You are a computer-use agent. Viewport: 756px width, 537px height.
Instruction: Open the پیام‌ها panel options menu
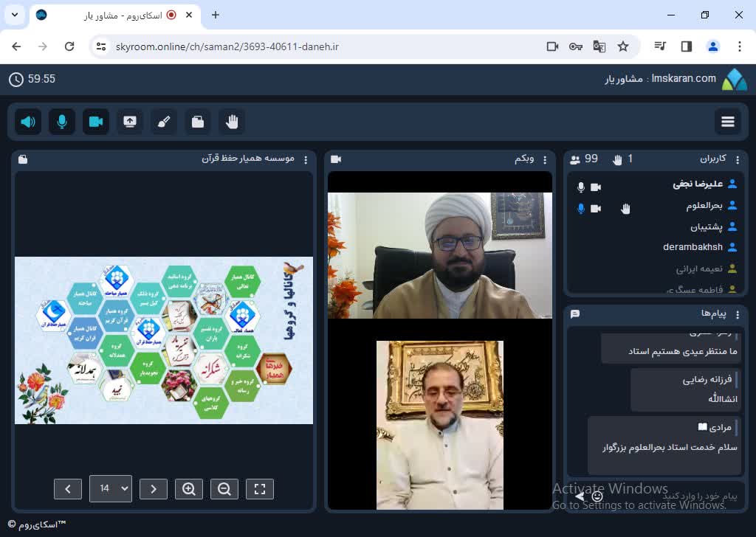pyautogui.click(x=738, y=314)
